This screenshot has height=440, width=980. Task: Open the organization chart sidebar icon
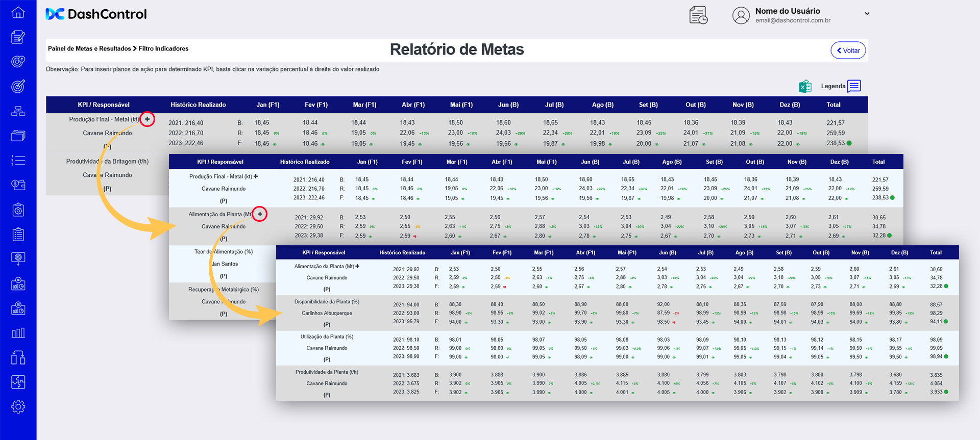pyautogui.click(x=18, y=111)
